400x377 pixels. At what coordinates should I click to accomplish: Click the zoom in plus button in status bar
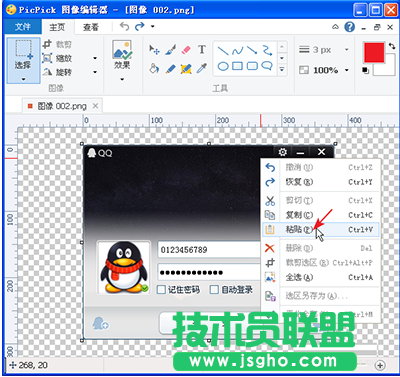380,365
